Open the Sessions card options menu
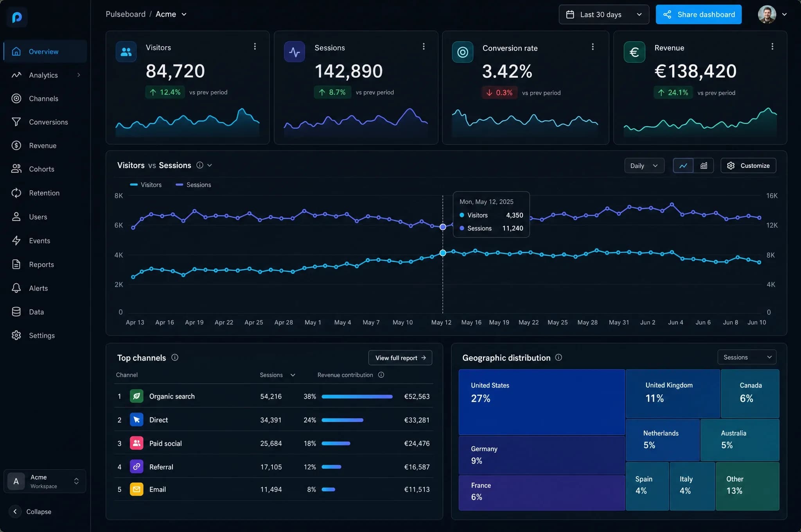 tap(424, 47)
